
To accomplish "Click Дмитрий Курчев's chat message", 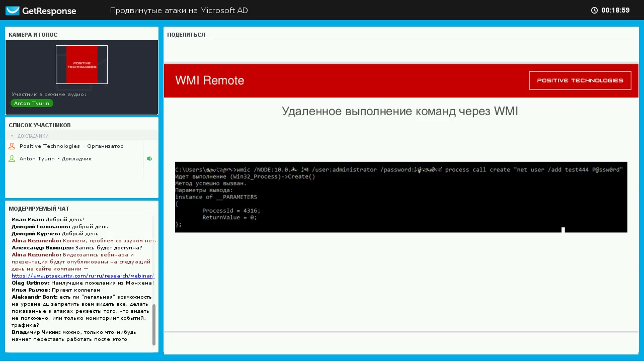I will [x=55, y=234].
